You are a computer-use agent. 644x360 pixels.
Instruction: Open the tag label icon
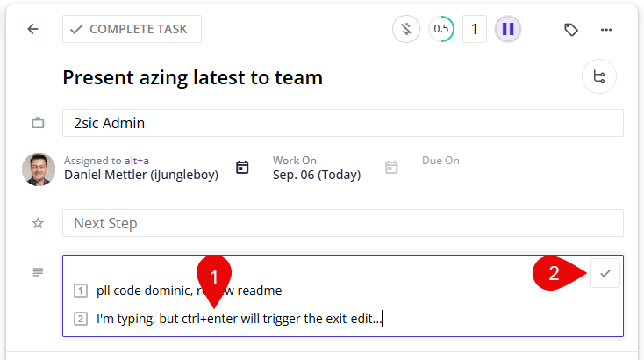coord(571,29)
